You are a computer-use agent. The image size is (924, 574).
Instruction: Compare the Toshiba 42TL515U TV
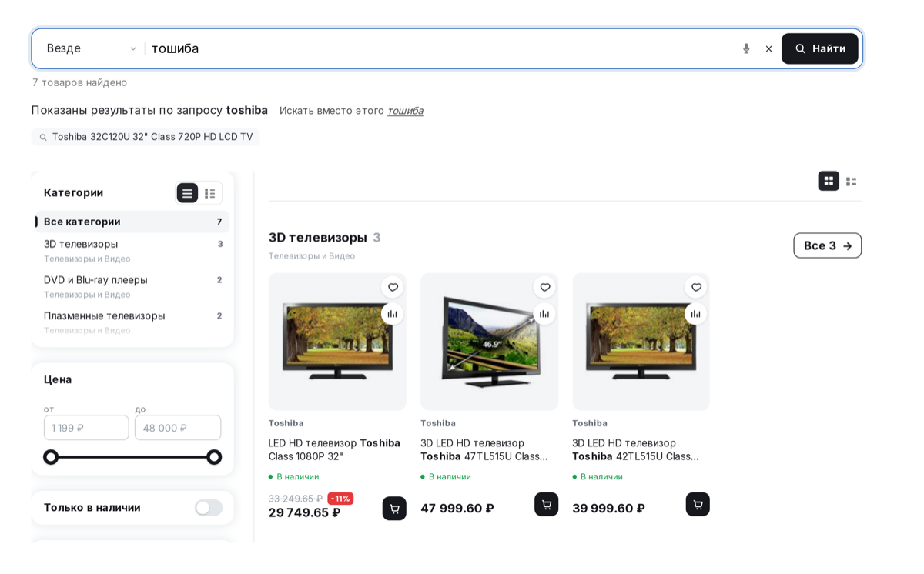tap(696, 314)
